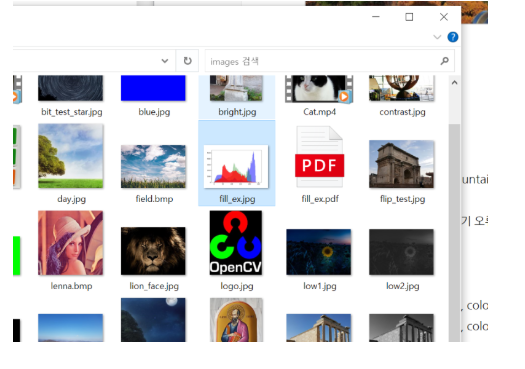Select lion_face.jpg thumbnail

tap(153, 251)
